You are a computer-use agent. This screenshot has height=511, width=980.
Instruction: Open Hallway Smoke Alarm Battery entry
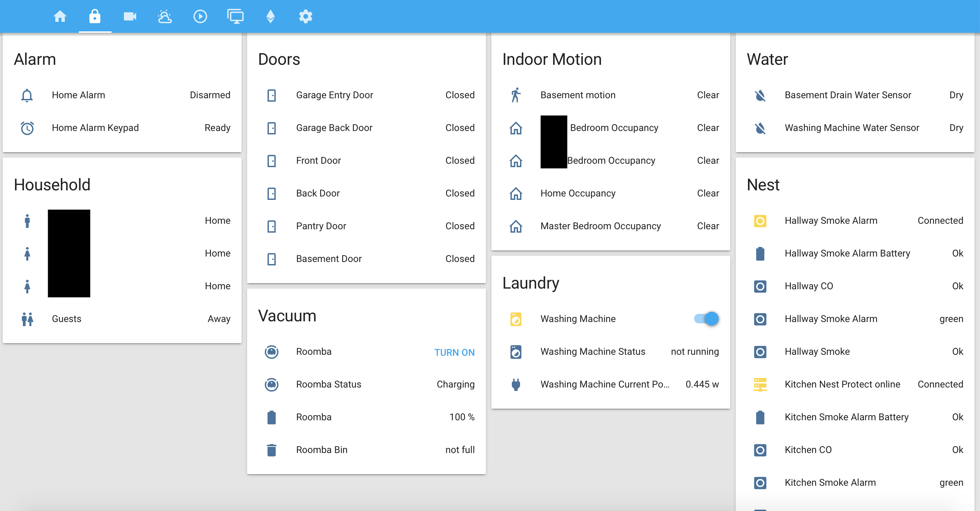(x=847, y=253)
